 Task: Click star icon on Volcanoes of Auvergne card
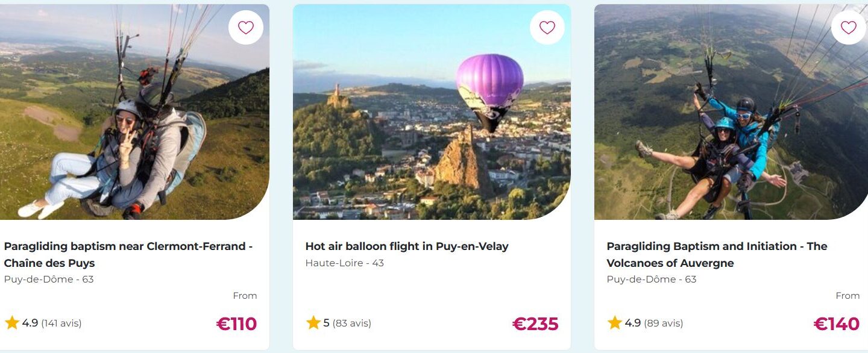pyautogui.click(x=615, y=323)
